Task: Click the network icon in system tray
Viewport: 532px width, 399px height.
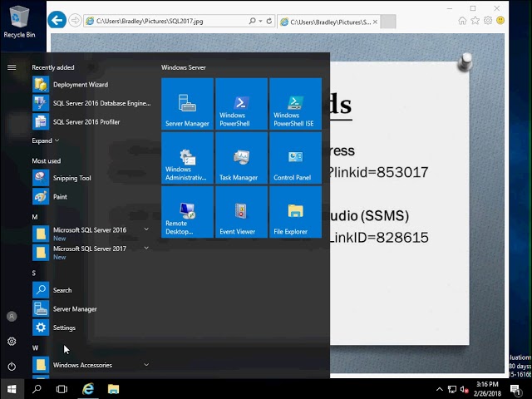Action: coord(452,389)
